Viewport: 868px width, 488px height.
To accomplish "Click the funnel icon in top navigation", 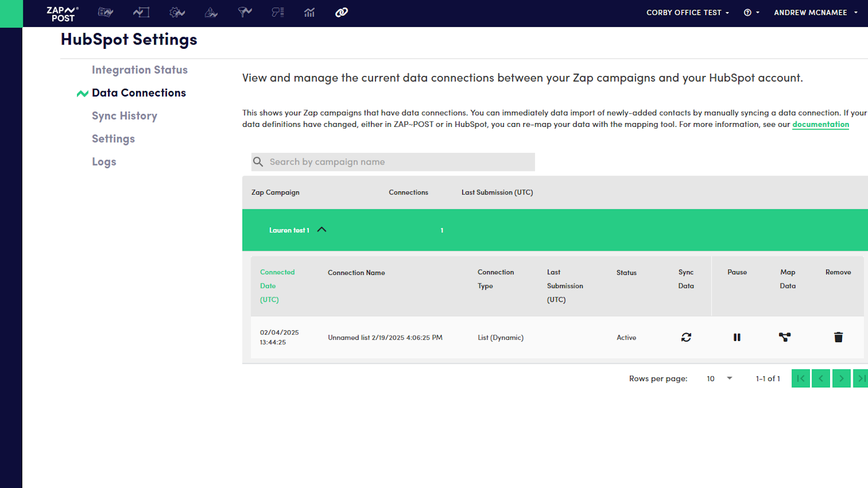I will [245, 12].
